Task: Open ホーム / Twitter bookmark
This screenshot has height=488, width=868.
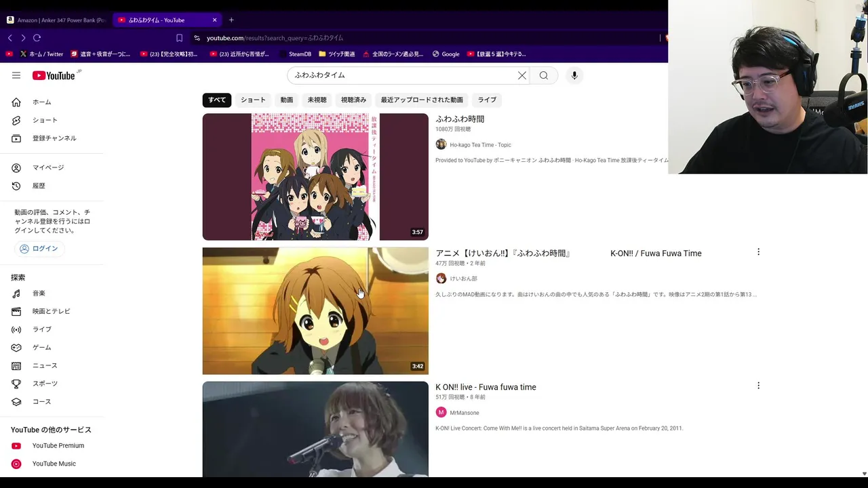Action: coord(41,54)
